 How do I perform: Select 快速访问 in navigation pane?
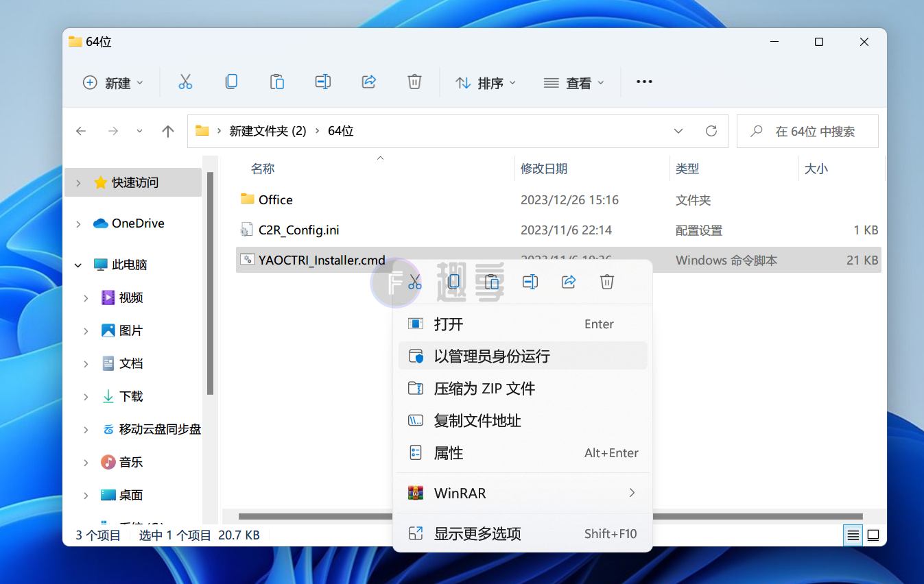coord(133,183)
